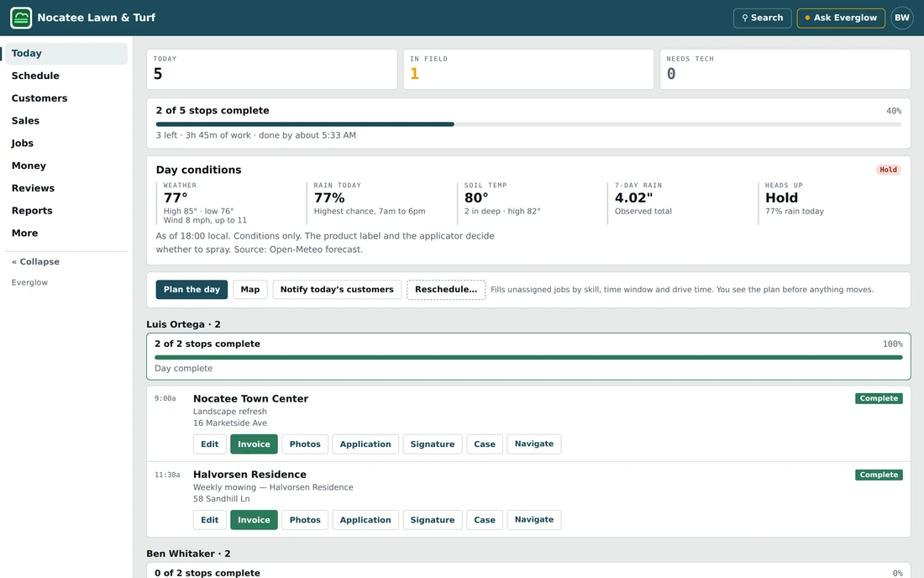
Task: Open Invoice for Nocatee Town Center
Action: tap(254, 444)
